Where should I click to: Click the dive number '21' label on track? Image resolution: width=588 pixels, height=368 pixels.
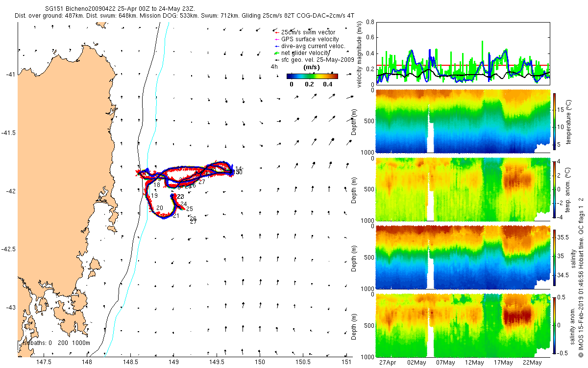(176, 216)
